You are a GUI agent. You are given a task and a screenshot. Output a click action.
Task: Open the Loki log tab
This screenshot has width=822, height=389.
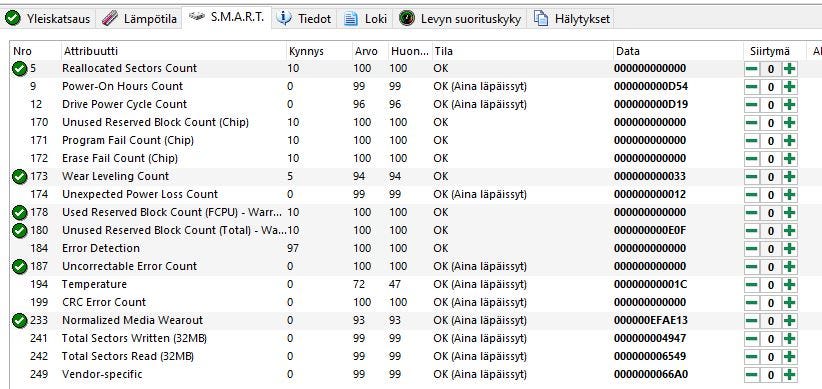tap(365, 19)
